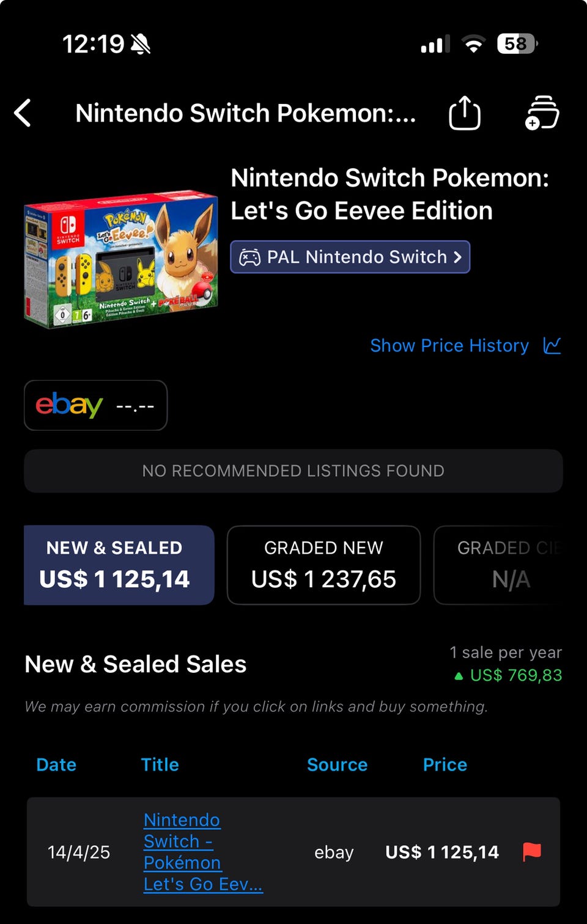Viewport: 587px width, 924px height.
Task: Sort sales by Title column
Action: tap(160, 765)
